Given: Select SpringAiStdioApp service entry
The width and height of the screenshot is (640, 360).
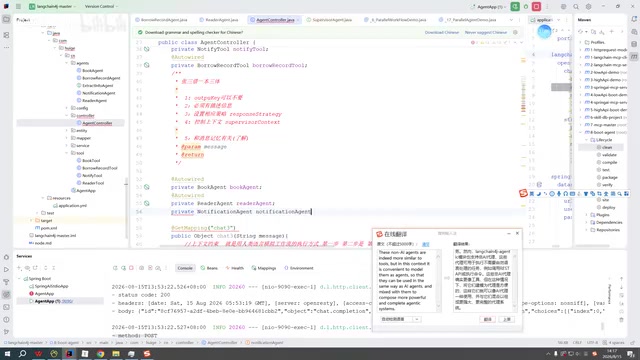Looking at the screenshot, I should tap(51, 286).
